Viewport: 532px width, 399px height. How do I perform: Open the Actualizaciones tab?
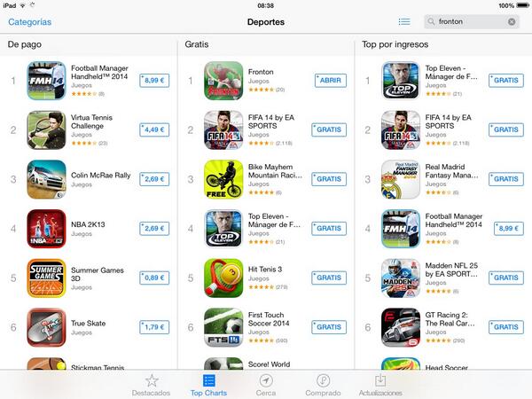(380, 385)
